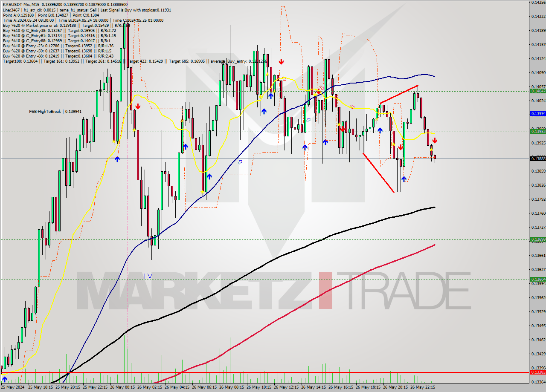This screenshot has width=546, height=392.
Task: Click the green 0.14047 price tag
Action: pos(537,91)
